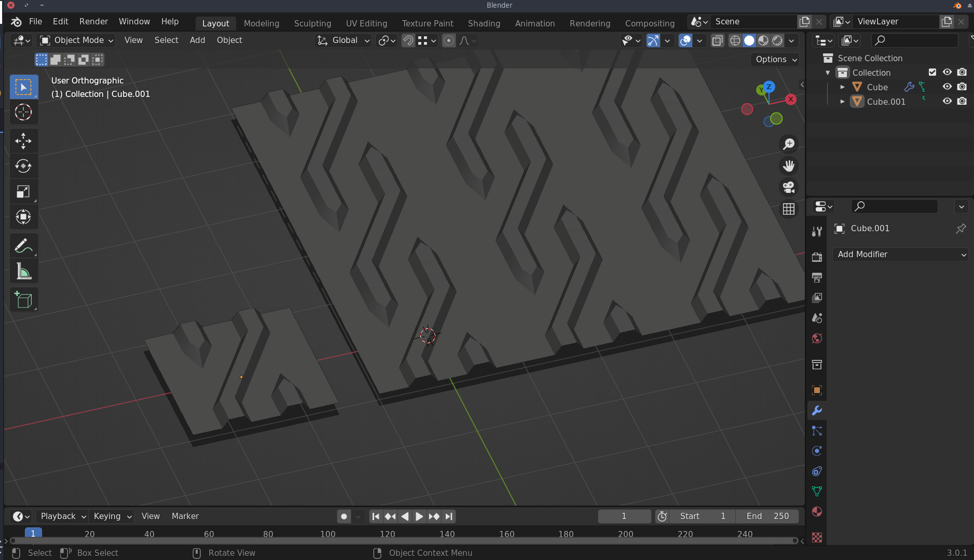
Task: Toggle camera view icon
Action: click(x=789, y=187)
